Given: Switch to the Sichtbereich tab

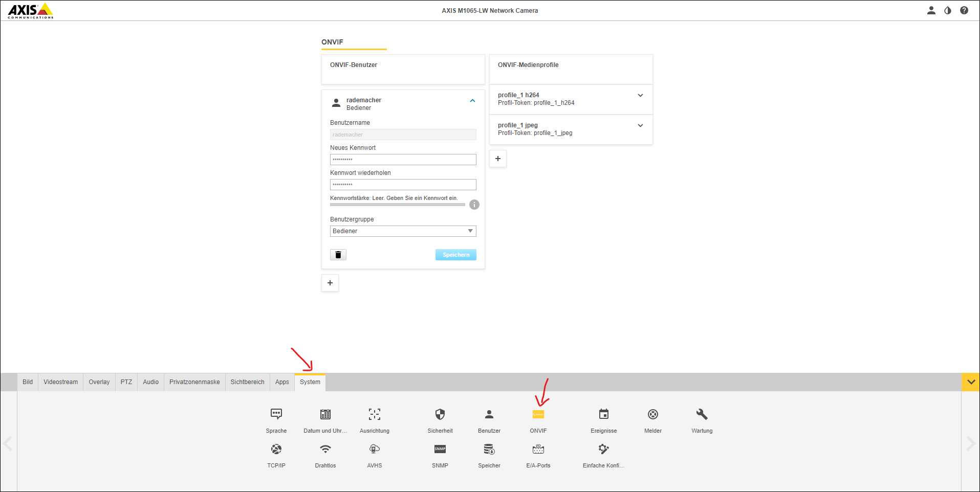Looking at the screenshot, I should click(248, 382).
